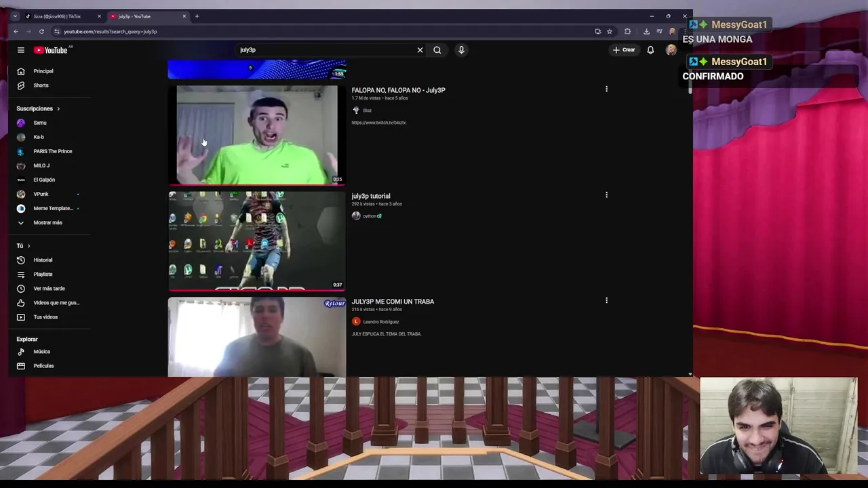The width and height of the screenshot is (868, 488).
Task: Switch to the TikTok browser tab
Action: (61, 16)
